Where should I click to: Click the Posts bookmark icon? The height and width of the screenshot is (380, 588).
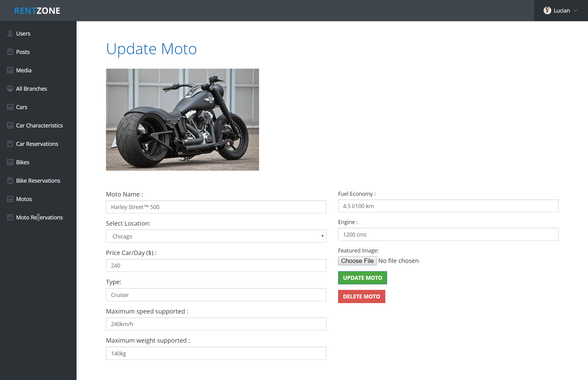point(10,52)
